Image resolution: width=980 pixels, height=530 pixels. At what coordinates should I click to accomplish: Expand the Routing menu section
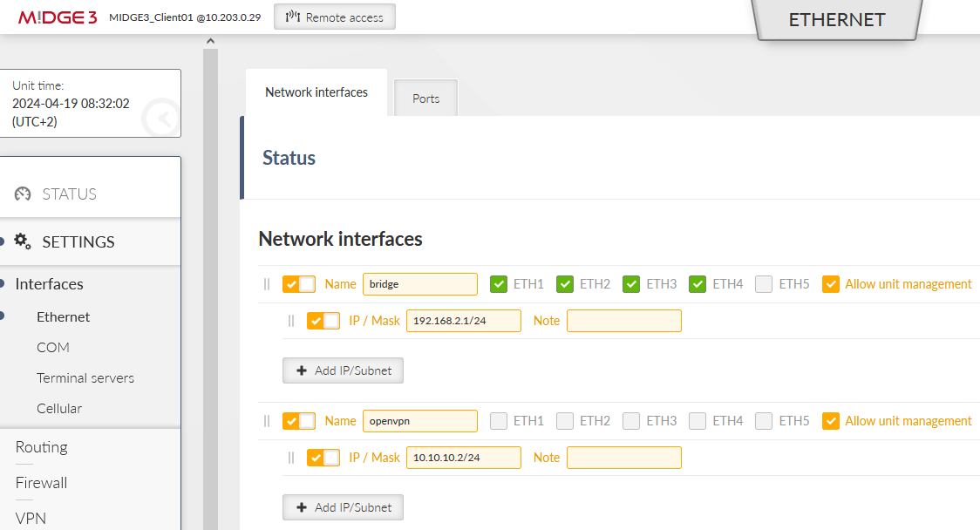pos(41,447)
